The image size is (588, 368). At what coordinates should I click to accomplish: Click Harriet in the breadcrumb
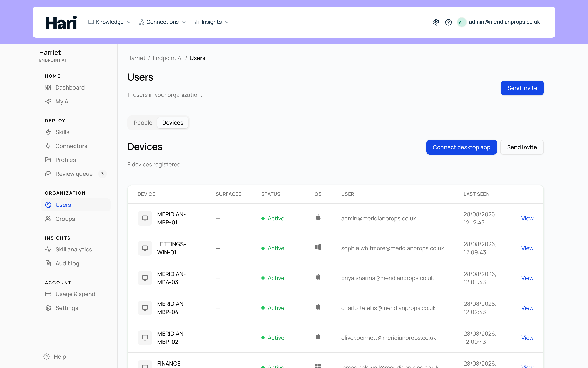coord(136,58)
